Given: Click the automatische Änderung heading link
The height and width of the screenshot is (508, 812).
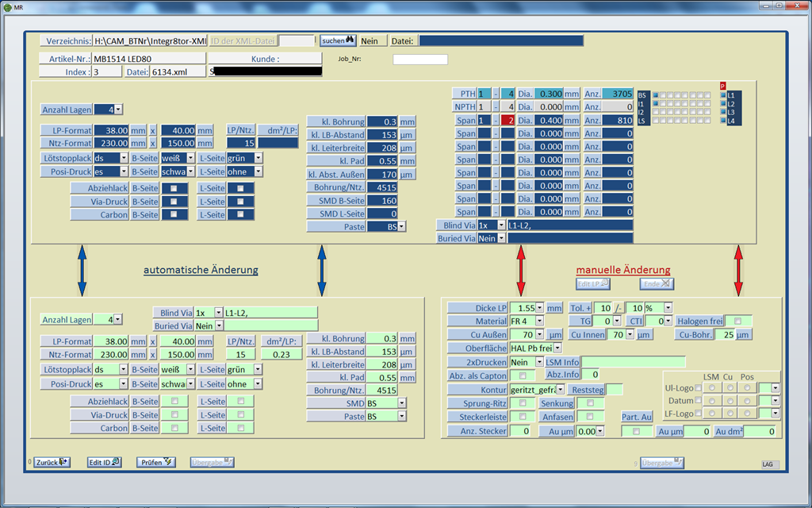Looking at the screenshot, I should pos(201,270).
